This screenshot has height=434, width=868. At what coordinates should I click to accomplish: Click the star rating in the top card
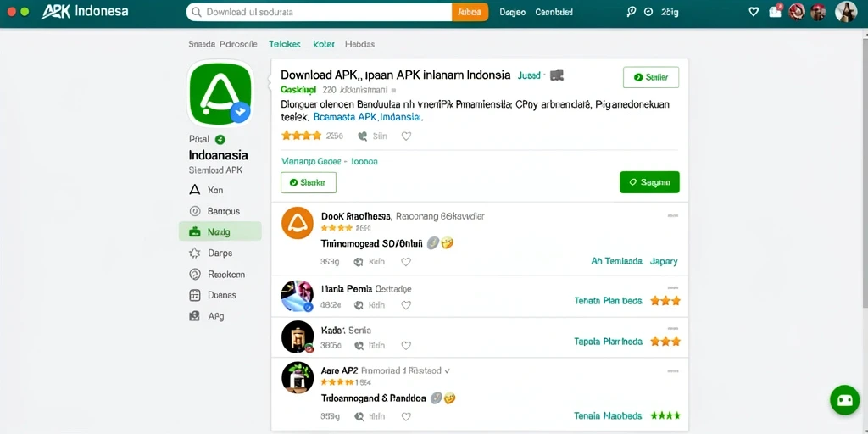[301, 136]
